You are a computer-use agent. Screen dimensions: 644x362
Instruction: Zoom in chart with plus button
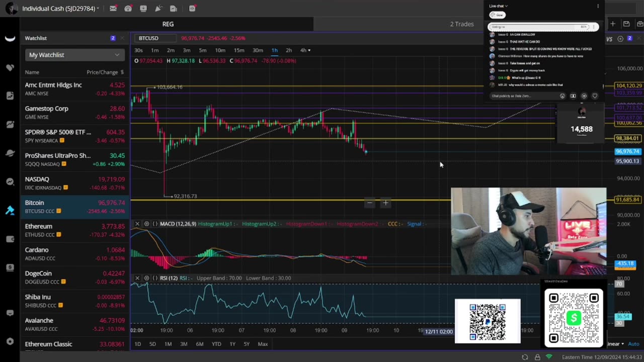tap(385, 203)
